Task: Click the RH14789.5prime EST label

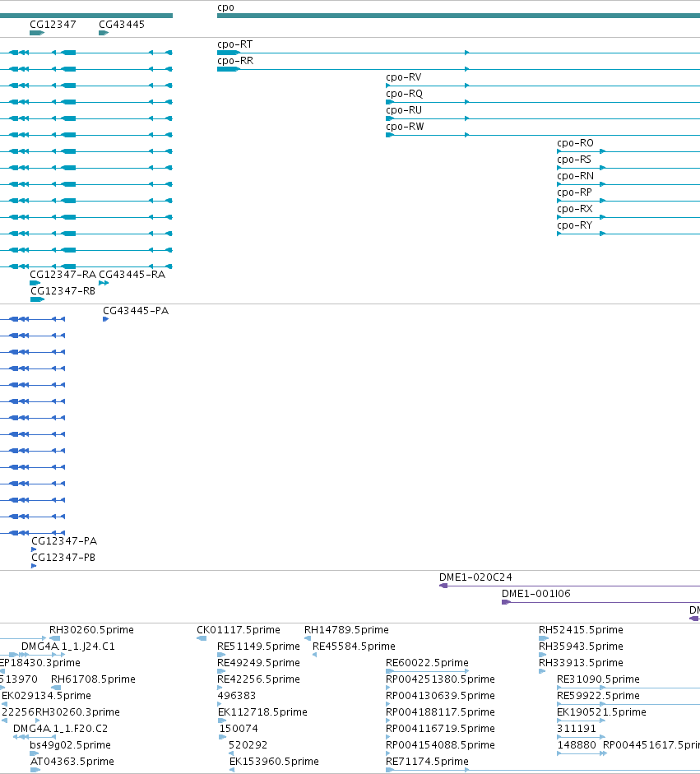Action: [346, 630]
